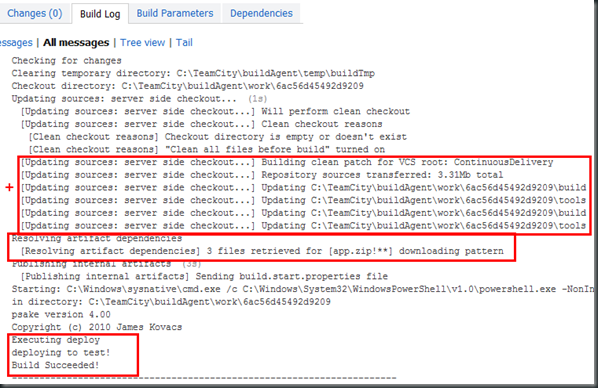Open the Tail view link

point(184,42)
